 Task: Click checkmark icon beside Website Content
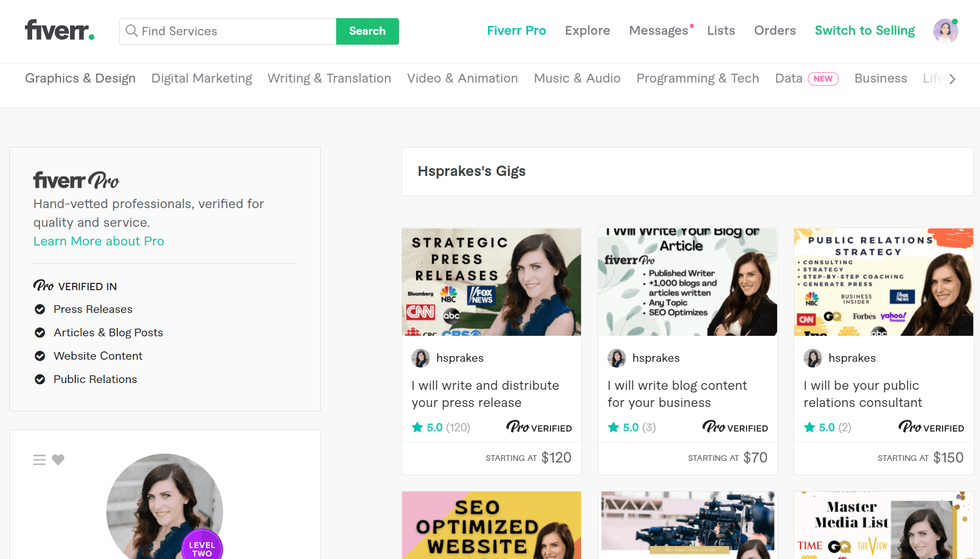[40, 356]
